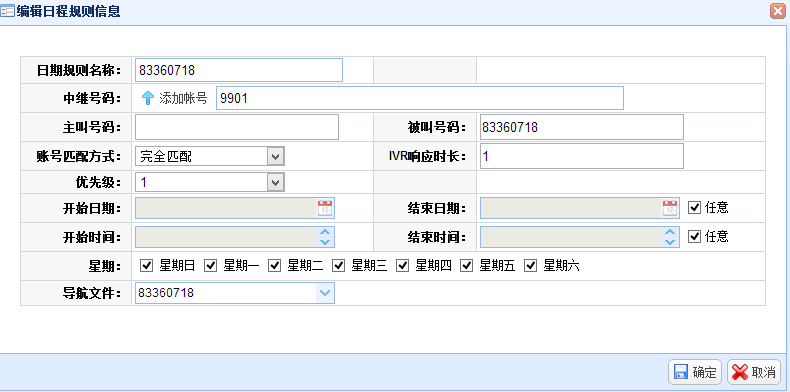Screen dimensions: 790x392
Task: Open the 账号匹配方式 dropdown
Action: tap(275, 156)
